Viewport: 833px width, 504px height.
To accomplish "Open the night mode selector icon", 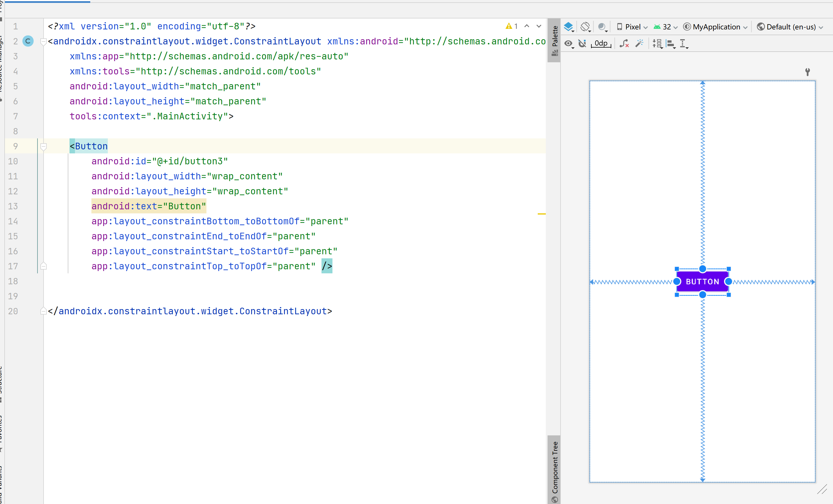I will [602, 27].
